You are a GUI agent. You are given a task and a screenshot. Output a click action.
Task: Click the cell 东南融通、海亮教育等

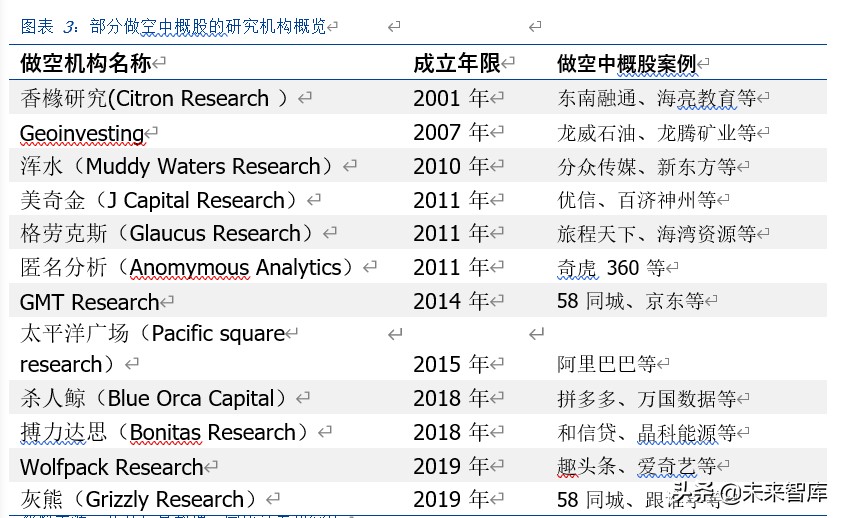click(656, 98)
